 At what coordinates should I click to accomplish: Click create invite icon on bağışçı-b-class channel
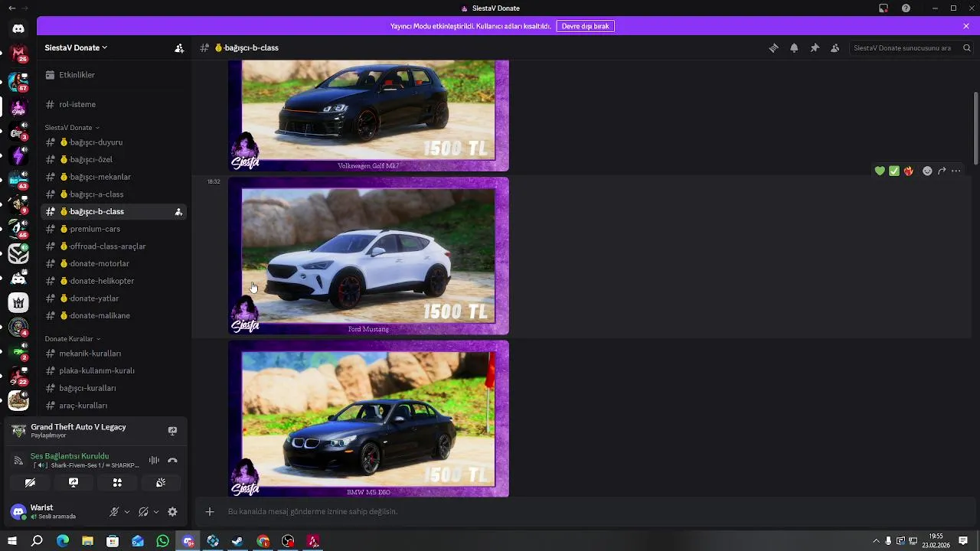(178, 212)
